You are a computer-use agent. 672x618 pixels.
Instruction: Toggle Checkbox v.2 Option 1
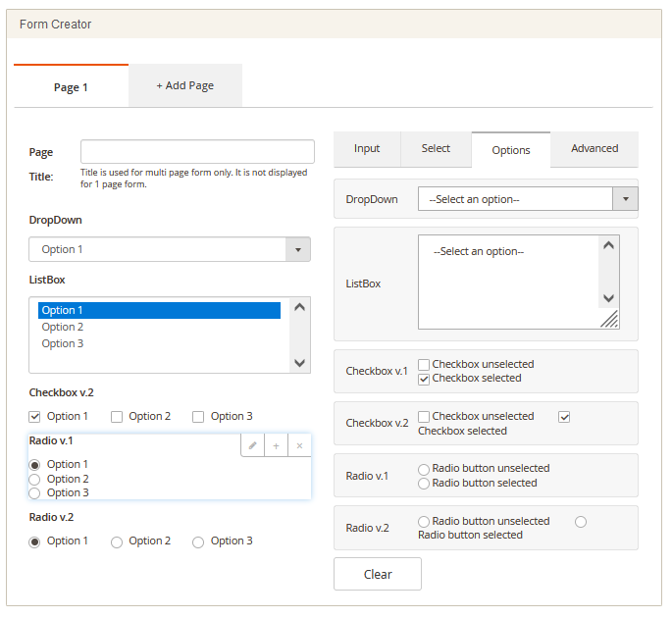[x=35, y=416]
